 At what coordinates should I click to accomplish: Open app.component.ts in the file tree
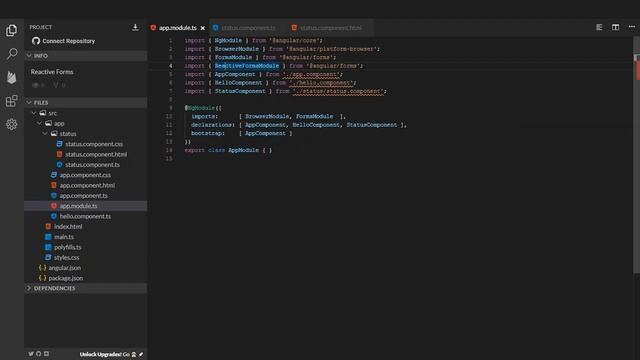[x=84, y=196]
